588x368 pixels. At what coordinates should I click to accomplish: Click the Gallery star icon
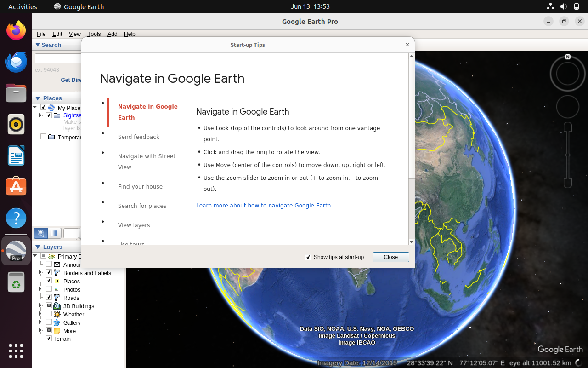tap(57, 322)
